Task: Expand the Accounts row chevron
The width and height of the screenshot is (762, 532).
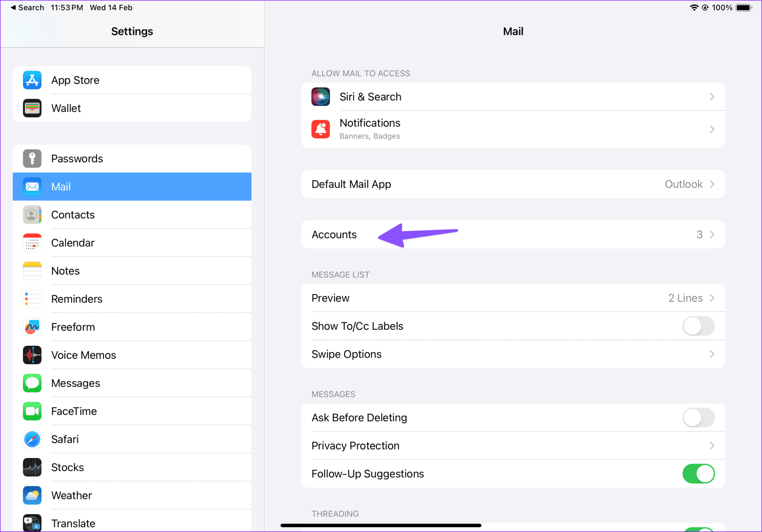Action: 712,235
